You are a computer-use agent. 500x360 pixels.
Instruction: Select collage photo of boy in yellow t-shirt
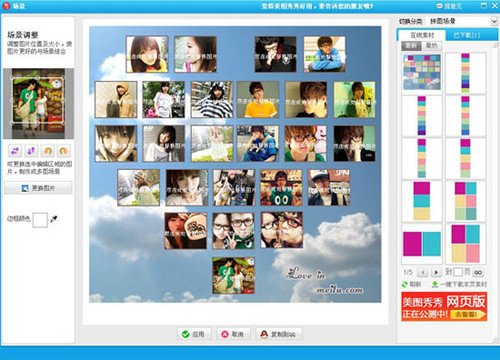[258, 100]
